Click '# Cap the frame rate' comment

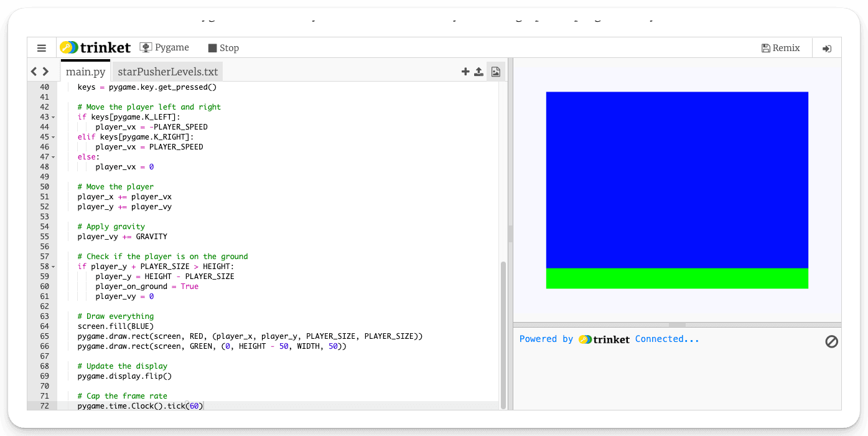coord(123,396)
